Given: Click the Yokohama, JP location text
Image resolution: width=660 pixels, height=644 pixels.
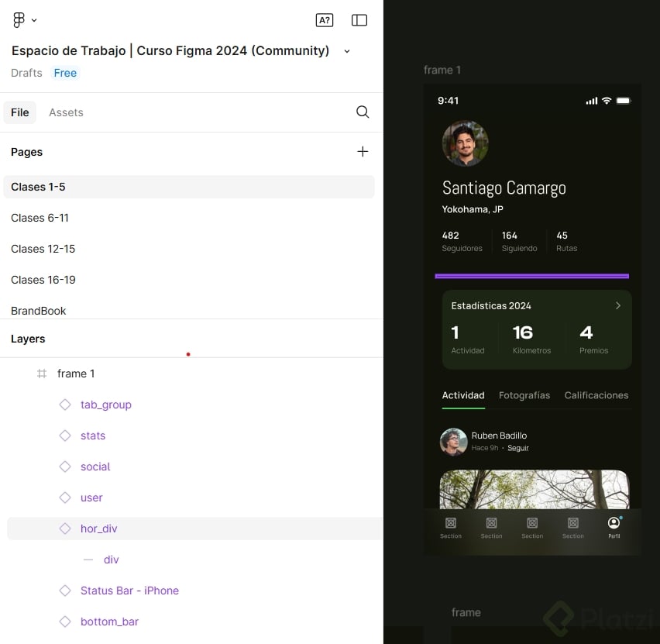Looking at the screenshot, I should click(473, 209).
